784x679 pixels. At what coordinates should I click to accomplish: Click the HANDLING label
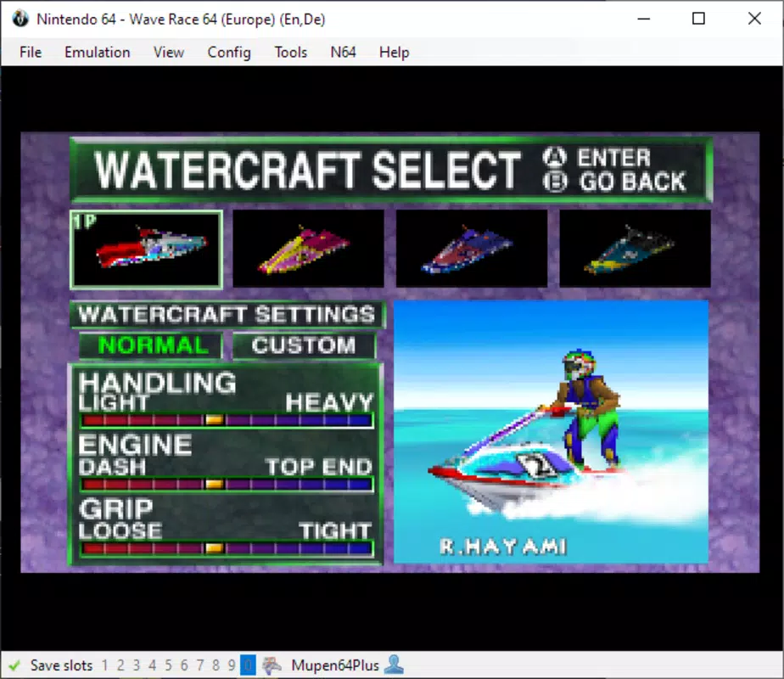click(x=158, y=383)
